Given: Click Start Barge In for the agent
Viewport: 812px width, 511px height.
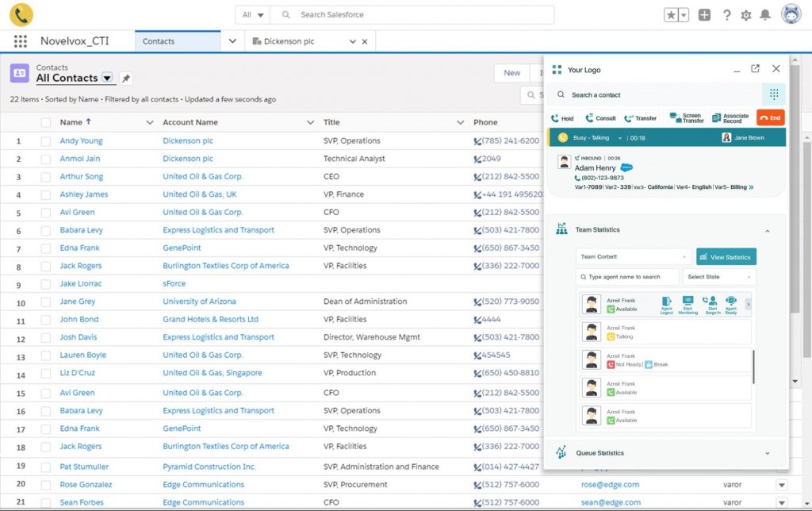Looking at the screenshot, I should pos(713,305).
